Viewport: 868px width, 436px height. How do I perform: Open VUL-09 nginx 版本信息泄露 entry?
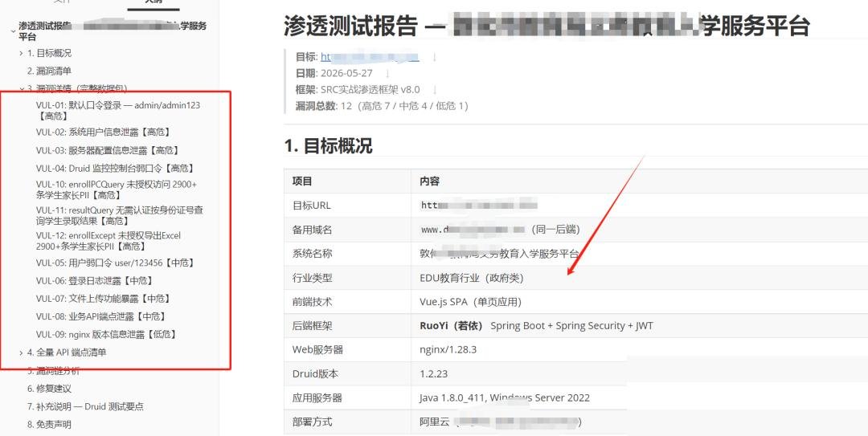(106, 335)
